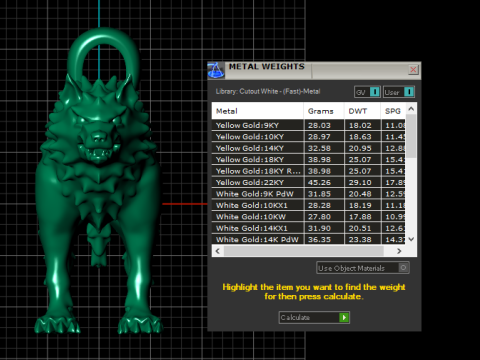Toggle the GV library switch

(367, 92)
